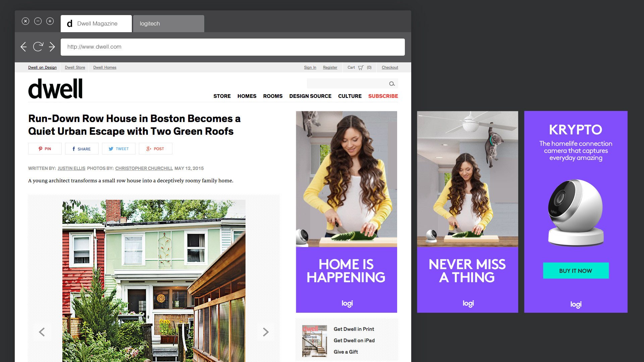The width and height of the screenshot is (644, 362).
Task: Click the URL address bar
Action: click(x=233, y=47)
